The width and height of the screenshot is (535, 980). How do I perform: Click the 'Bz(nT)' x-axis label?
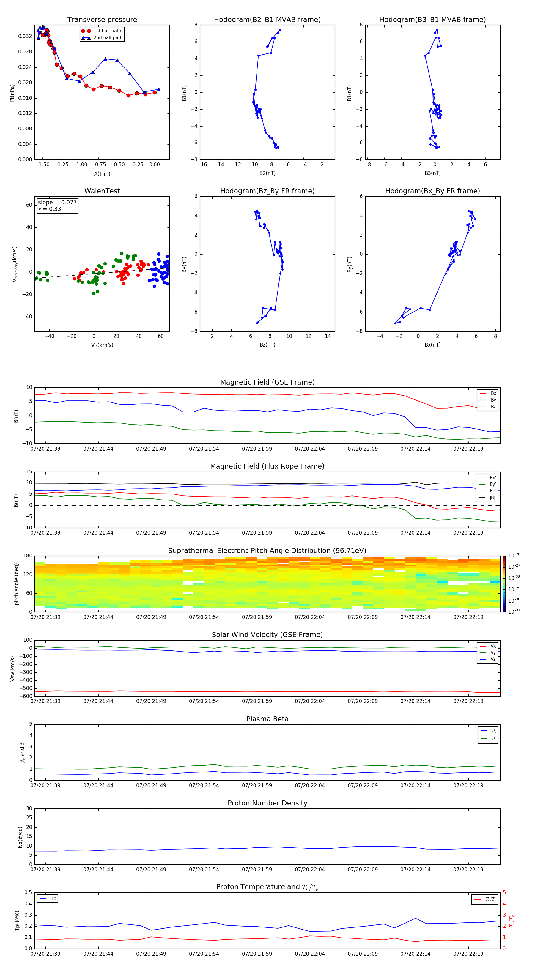pos(267,345)
